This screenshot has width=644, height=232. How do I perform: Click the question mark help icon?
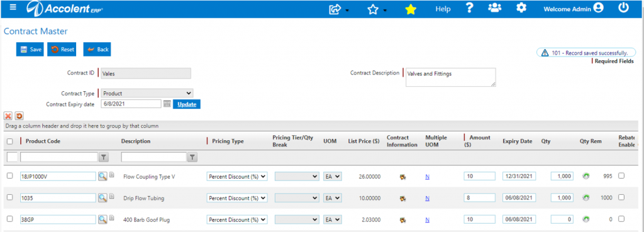coord(470,8)
